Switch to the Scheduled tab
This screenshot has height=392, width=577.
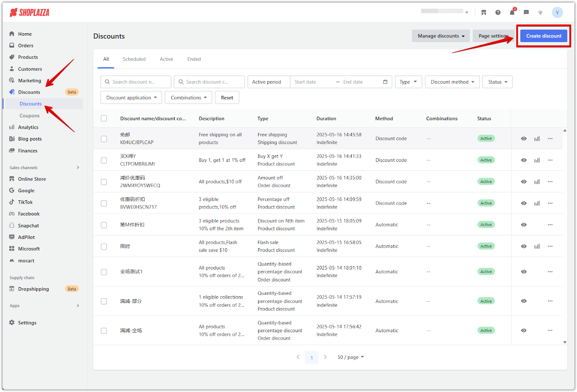pos(134,59)
